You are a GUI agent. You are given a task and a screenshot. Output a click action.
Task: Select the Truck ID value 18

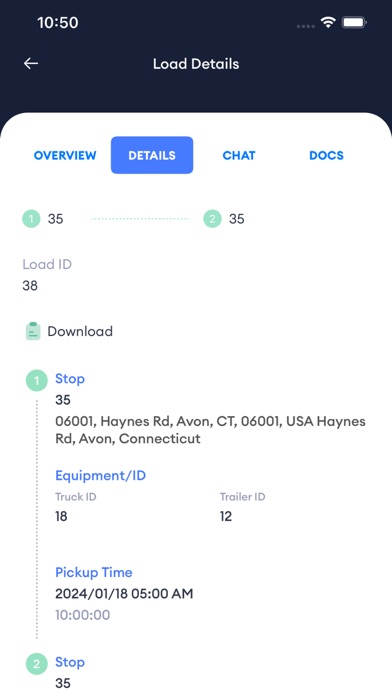click(61, 516)
